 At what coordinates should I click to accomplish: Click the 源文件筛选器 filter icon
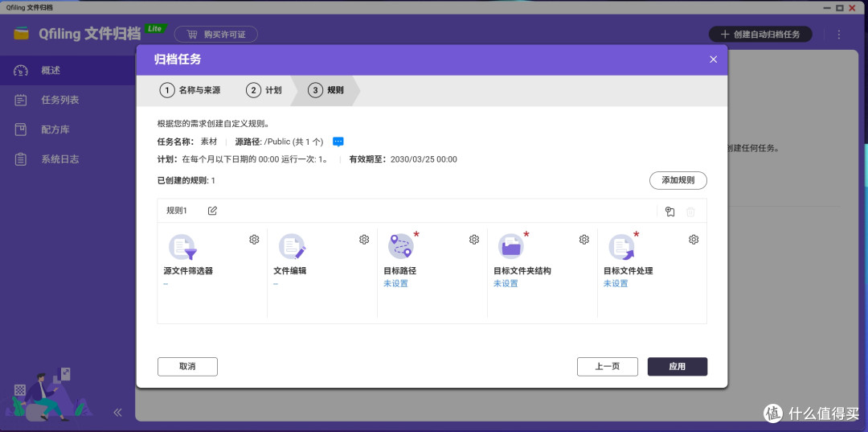[x=182, y=247]
